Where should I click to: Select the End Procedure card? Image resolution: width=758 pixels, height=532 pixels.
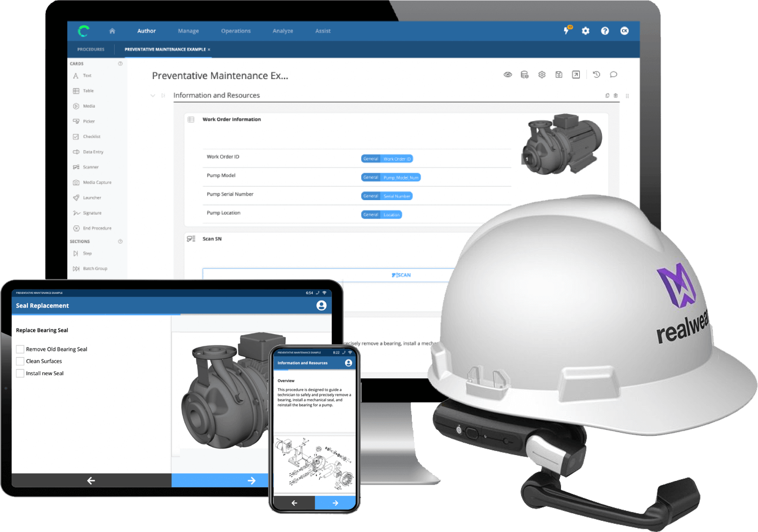(92, 229)
